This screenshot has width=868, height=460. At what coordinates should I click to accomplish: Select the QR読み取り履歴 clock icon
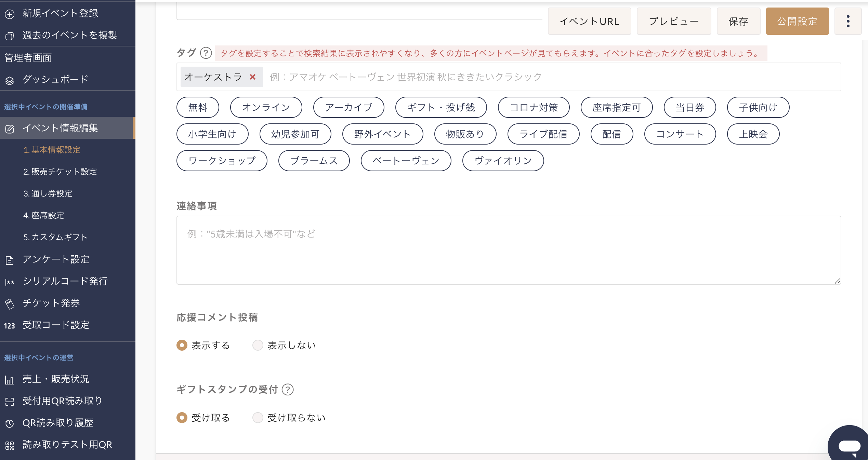[10, 423]
